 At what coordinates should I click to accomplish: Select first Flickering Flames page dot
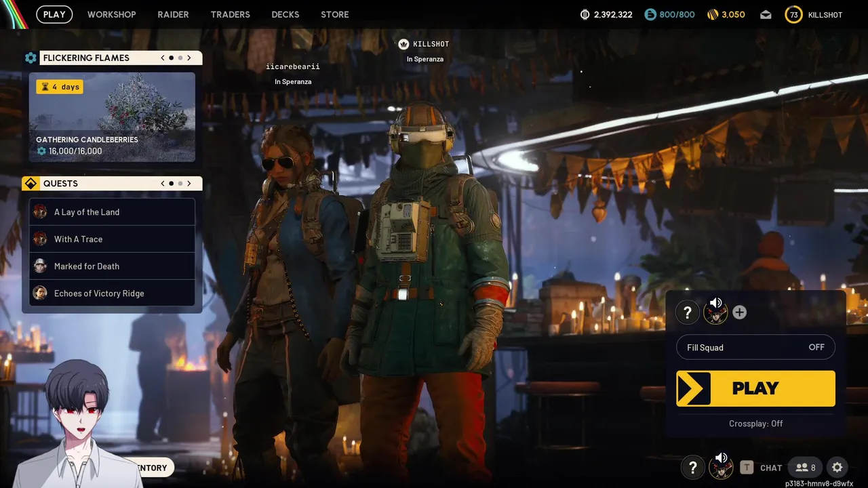coord(171,58)
